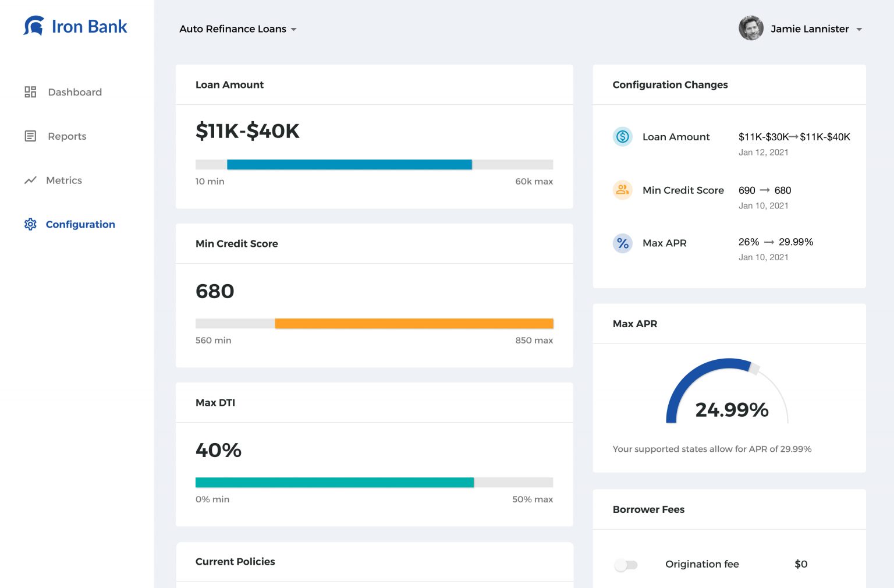Click the Configuration Changes heading
This screenshot has width=894, height=588.
tap(670, 85)
